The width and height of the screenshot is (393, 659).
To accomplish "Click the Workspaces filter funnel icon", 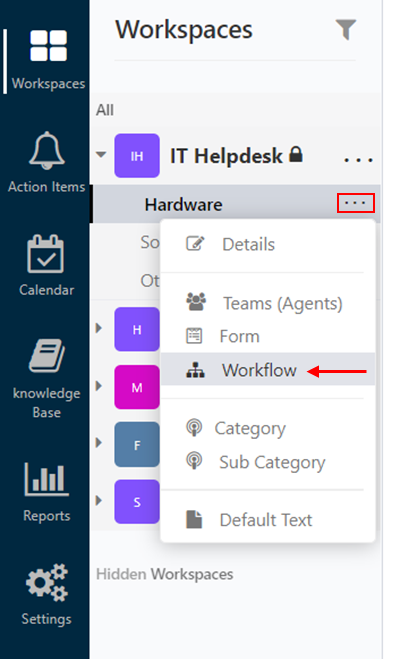I will pos(346,29).
